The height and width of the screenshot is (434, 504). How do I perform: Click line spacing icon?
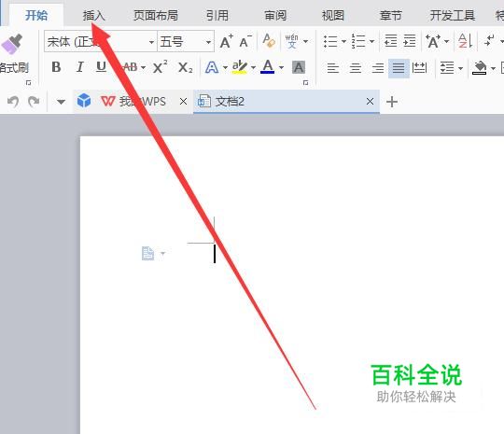[x=447, y=68]
